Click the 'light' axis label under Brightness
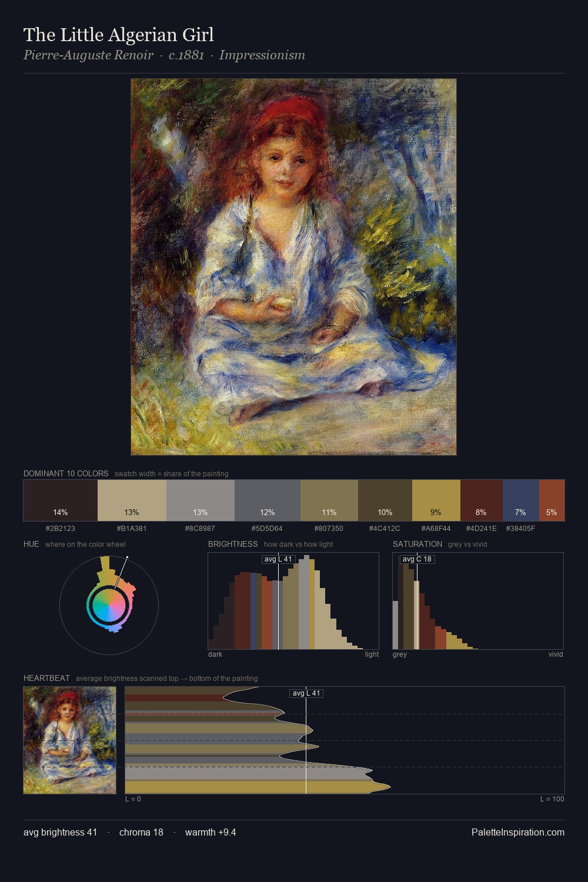 coord(372,654)
